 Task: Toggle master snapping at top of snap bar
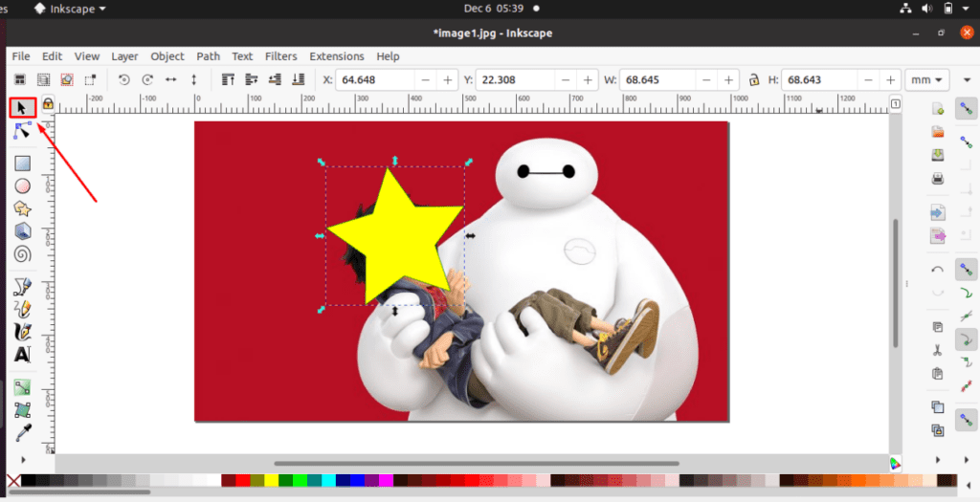(967, 109)
